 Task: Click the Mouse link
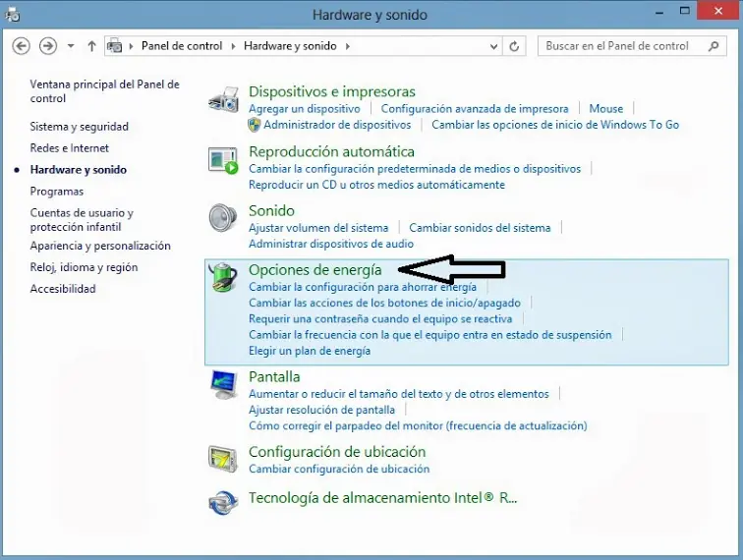[x=606, y=109]
